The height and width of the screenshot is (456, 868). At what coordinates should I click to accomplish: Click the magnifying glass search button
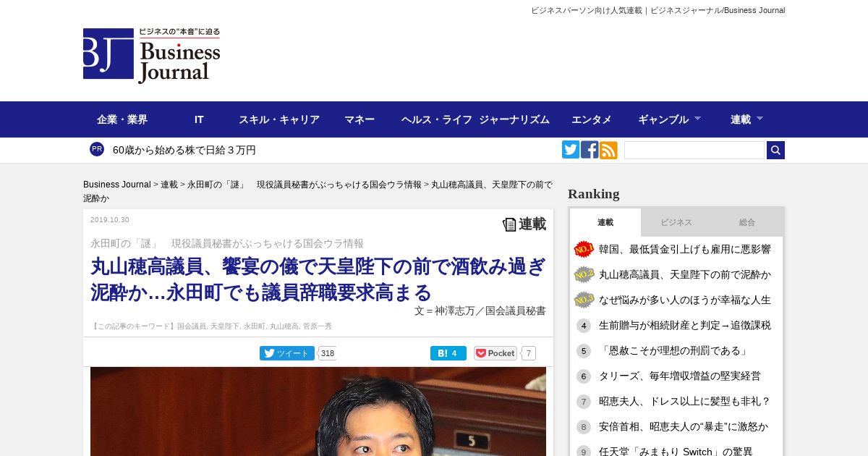pos(775,150)
